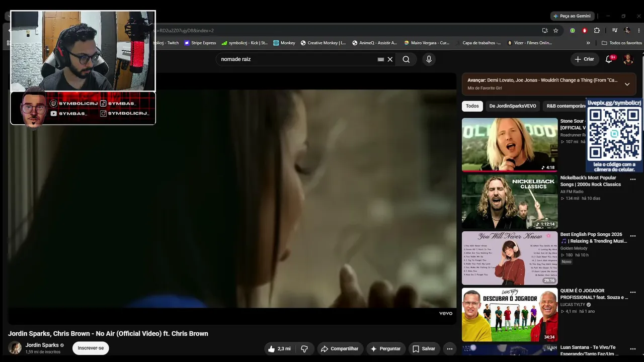This screenshot has width=644, height=362.
Task: Open the Vizer Filmes Online bookmark
Action: coord(529,43)
